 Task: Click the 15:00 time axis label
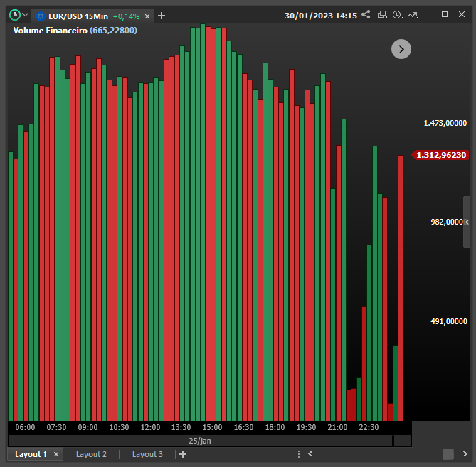pos(212,428)
